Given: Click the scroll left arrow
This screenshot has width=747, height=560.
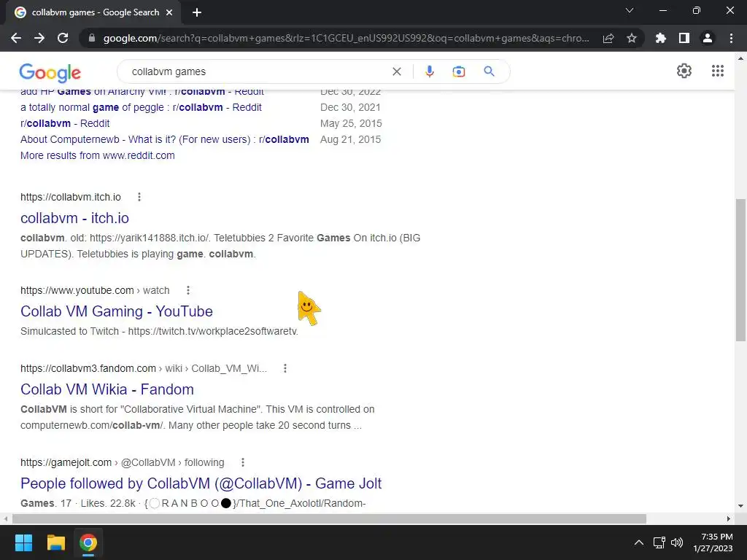Looking at the screenshot, I should pos(6,519).
